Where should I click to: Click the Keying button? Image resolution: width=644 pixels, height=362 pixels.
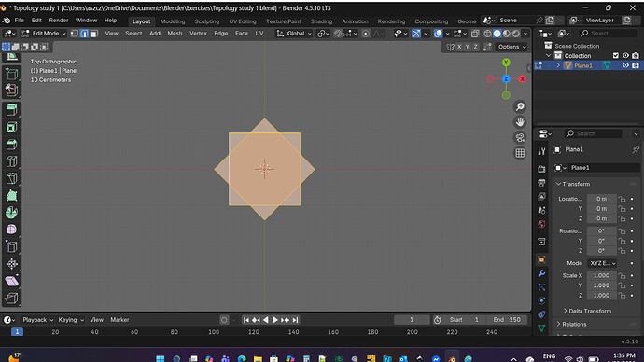(70, 320)
